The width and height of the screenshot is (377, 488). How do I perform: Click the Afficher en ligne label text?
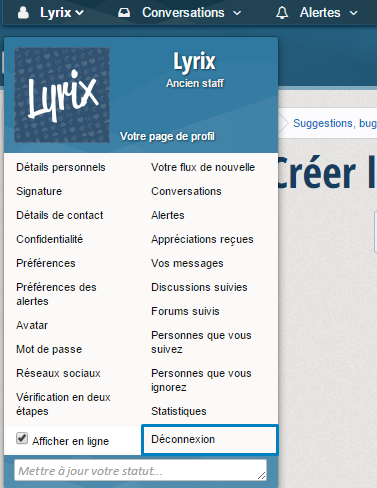(x=70, y=441)
